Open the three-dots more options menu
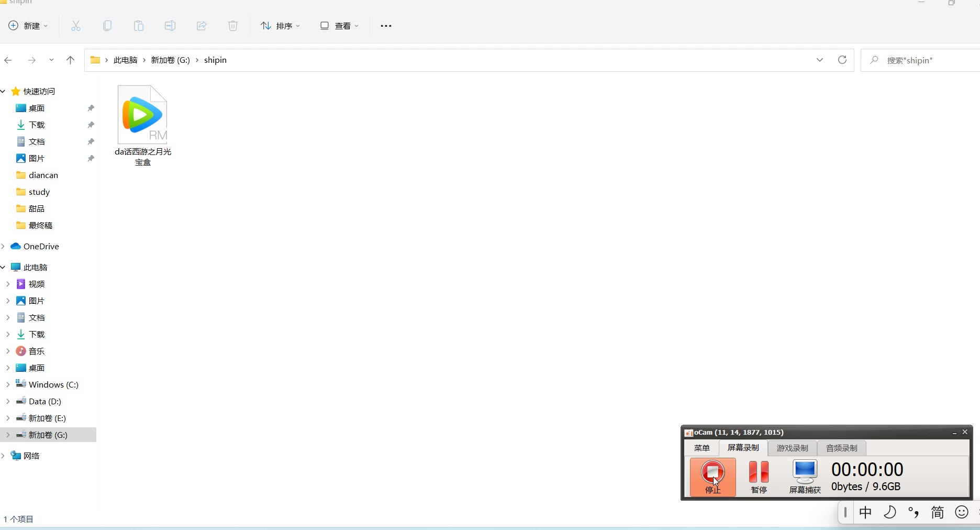The height and width of the screenshot is (530, 980). pos(386,26)
